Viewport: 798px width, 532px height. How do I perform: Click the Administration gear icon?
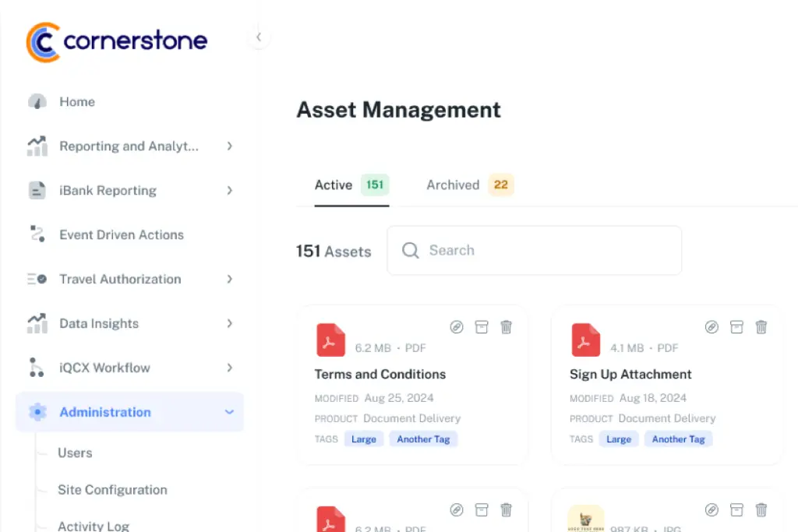37,411
